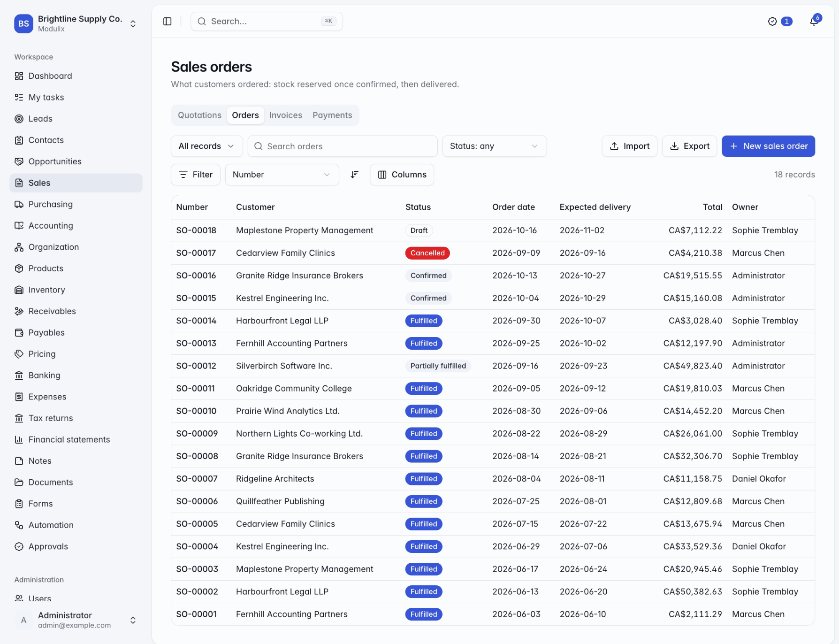Focus the global Search field
This screenshot has height=644, width=839.
267,22
